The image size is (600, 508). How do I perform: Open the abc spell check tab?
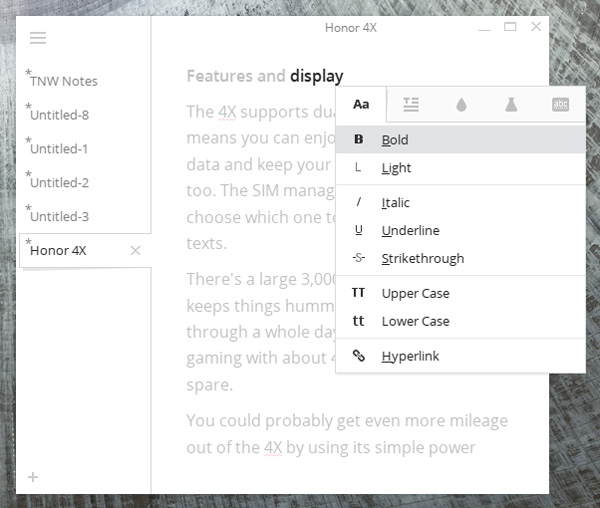click(x=560, y=104)
